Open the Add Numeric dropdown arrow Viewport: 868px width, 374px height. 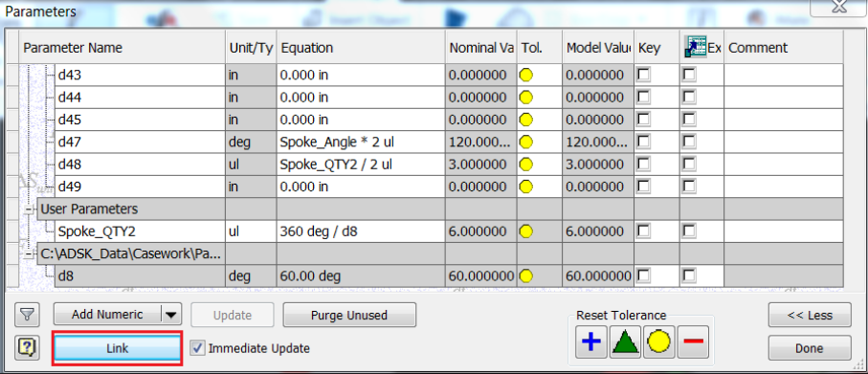171,315
